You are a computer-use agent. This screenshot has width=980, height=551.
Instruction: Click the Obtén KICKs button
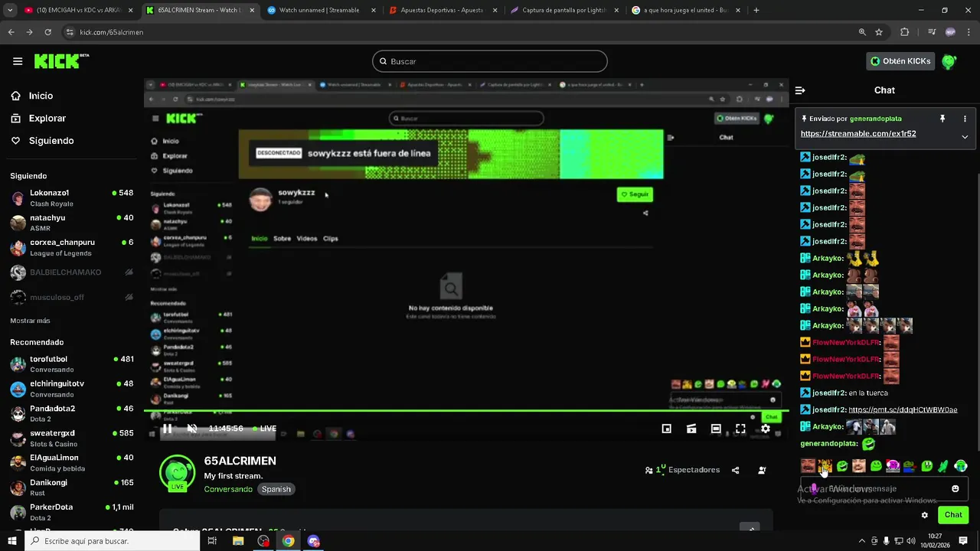point(900,61)
